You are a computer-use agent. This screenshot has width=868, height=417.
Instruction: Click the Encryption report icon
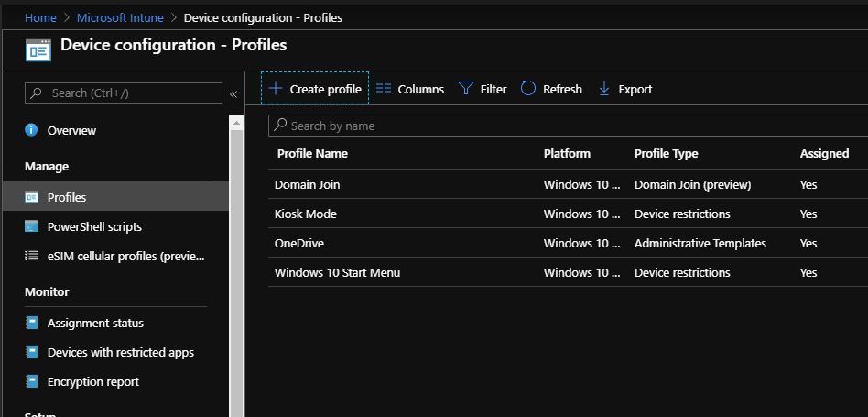pos(32,381)
